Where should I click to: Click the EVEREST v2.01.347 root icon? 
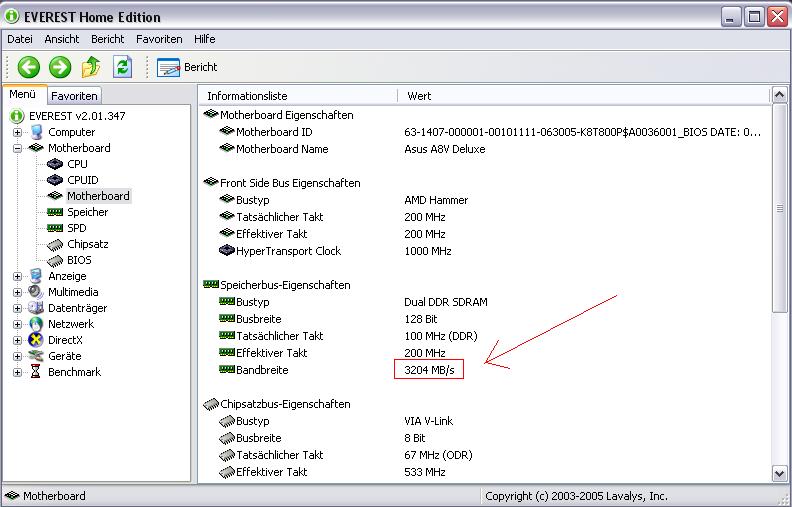point(17,116)
